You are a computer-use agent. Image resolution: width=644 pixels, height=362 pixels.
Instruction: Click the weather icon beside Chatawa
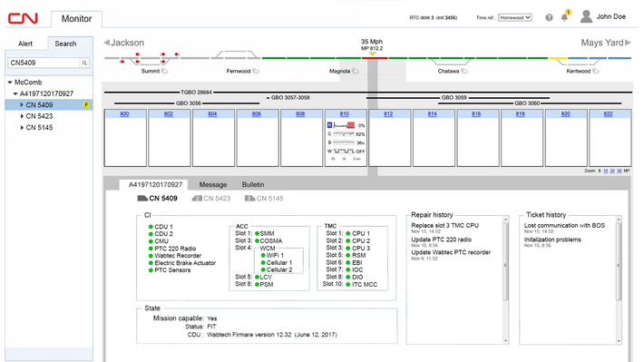464,71
